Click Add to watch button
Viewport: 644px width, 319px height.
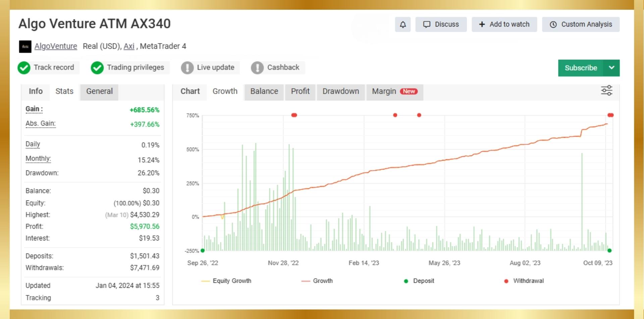[504, 25]
